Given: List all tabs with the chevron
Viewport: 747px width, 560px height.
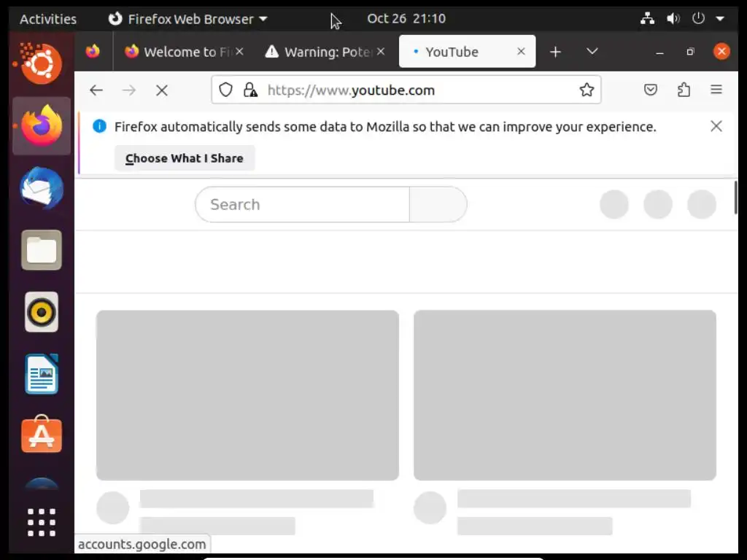Looking at the screenshot, I should coord(592,52).
